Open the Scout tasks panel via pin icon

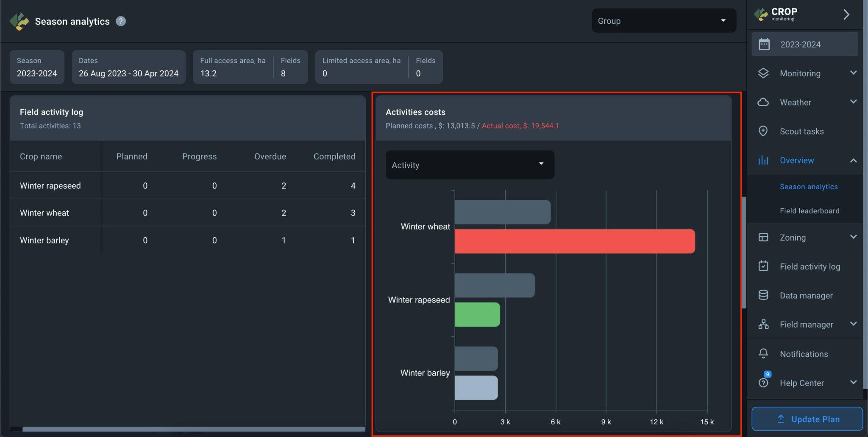[763, 131]
